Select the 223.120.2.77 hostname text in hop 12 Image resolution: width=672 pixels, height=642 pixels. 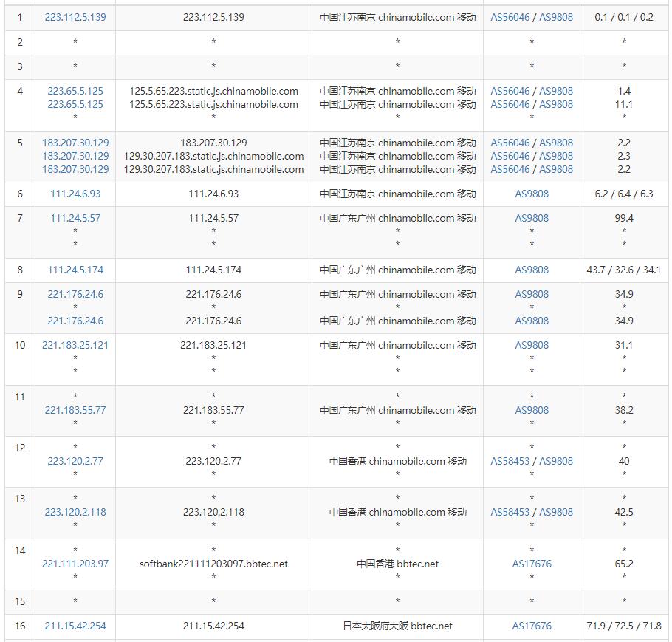pos(213,461)
